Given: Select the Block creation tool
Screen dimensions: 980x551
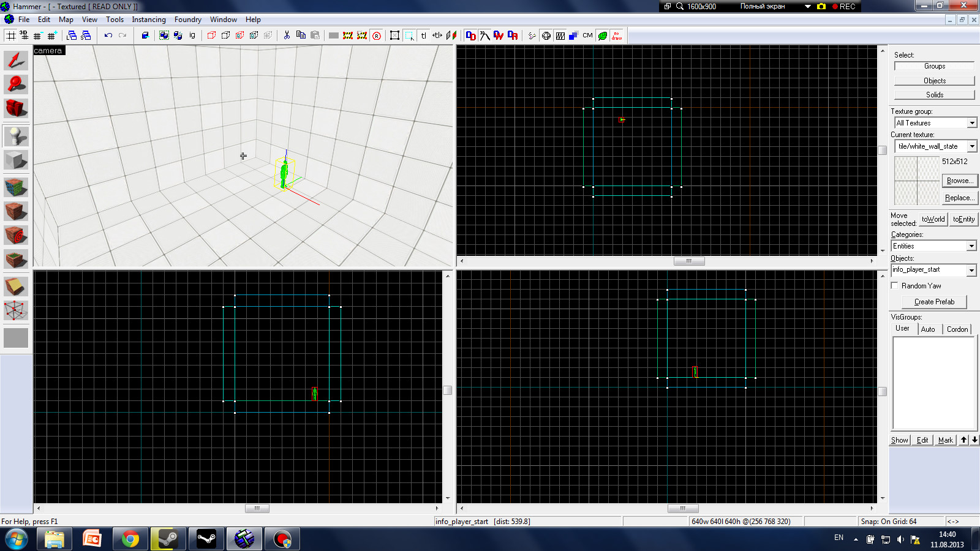Looking at the screenshot, I should click(x=16, y=160).
